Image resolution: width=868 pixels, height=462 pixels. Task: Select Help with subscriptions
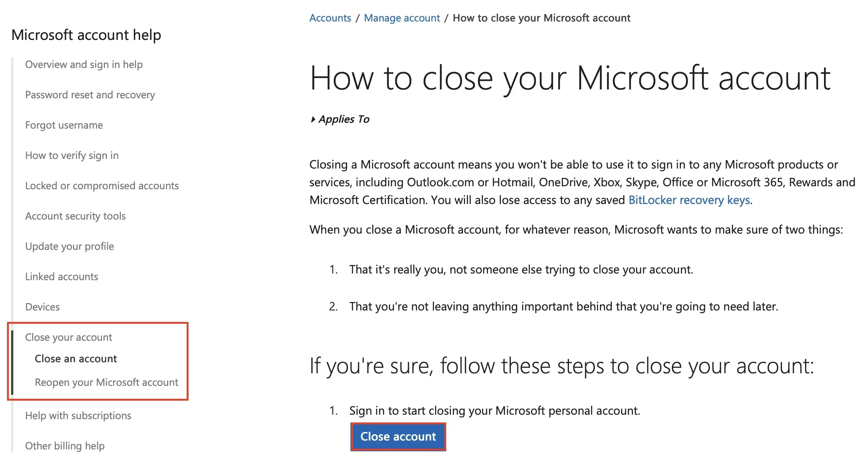coord(78,415)
